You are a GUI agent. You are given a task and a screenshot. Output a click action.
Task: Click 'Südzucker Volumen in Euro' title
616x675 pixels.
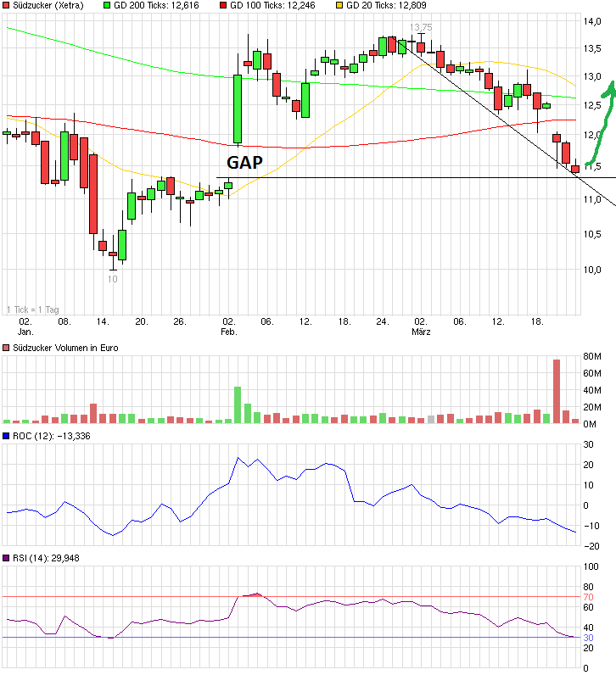[x=65, y=348]
